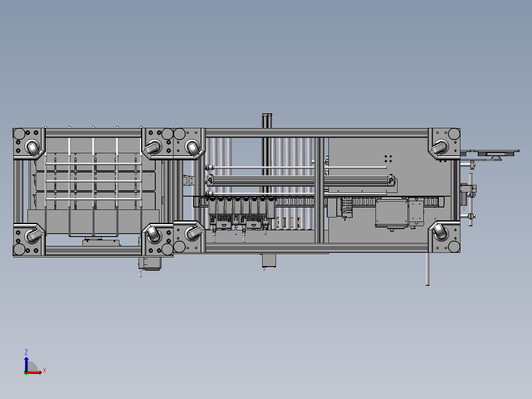Screen dimensions: 532x399
Task: Select the upper-left caster wheel of the left cart frame
Action: pyautogui.click(x=32, y=148)
